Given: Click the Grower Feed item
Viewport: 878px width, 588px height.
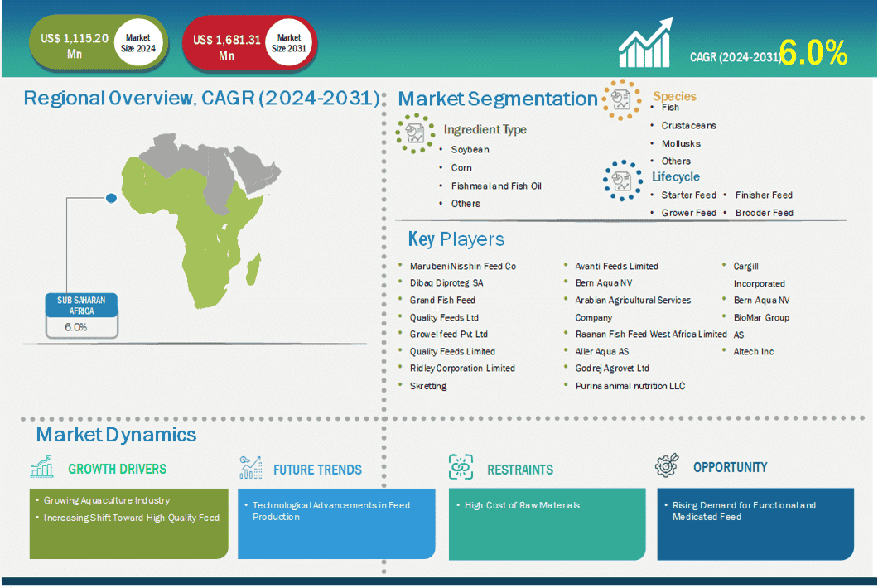Looking at the screenshot, I should (x=689, y=213).
